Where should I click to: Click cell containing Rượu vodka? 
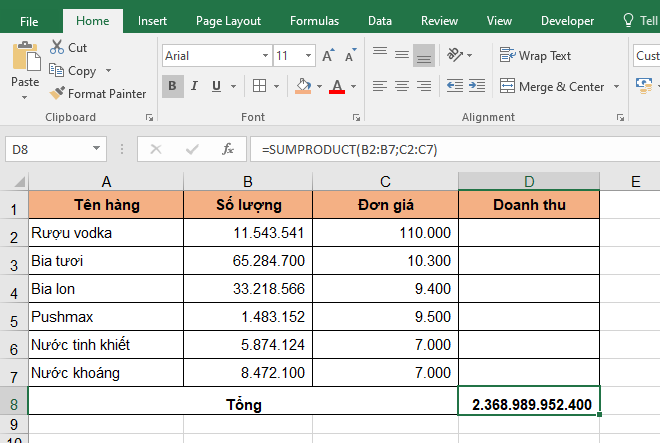[105, 233]
